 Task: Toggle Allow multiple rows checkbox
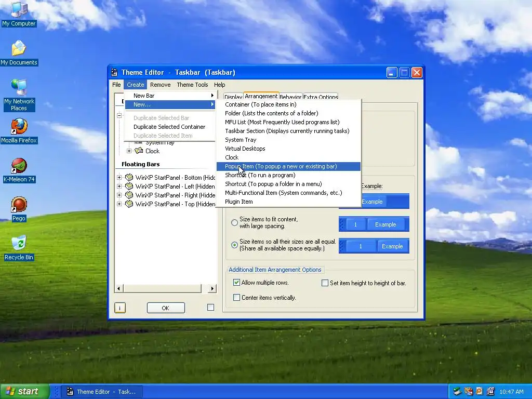pos(236,282)
